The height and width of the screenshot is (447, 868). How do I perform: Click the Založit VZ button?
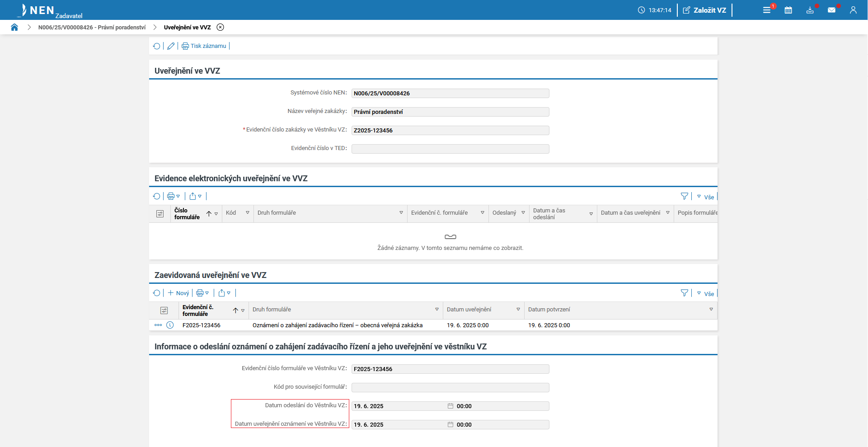[x=704, y=10]
